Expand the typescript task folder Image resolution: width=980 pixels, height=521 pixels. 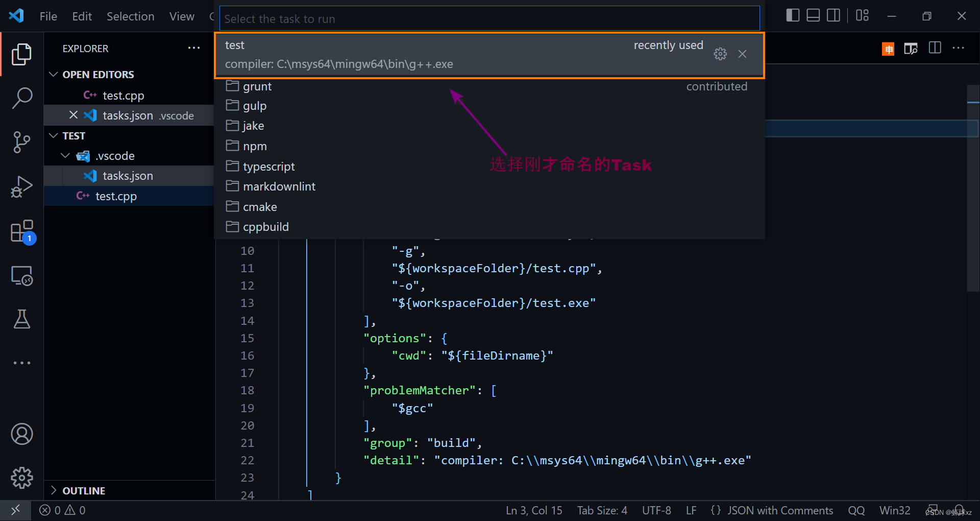[489, 167]
